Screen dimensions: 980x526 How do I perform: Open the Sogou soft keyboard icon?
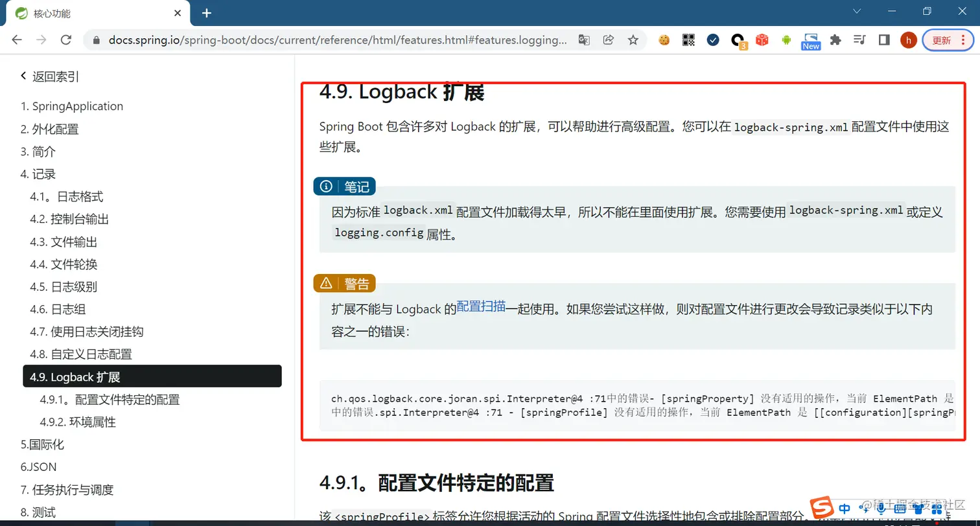click(x=899, y=509)
